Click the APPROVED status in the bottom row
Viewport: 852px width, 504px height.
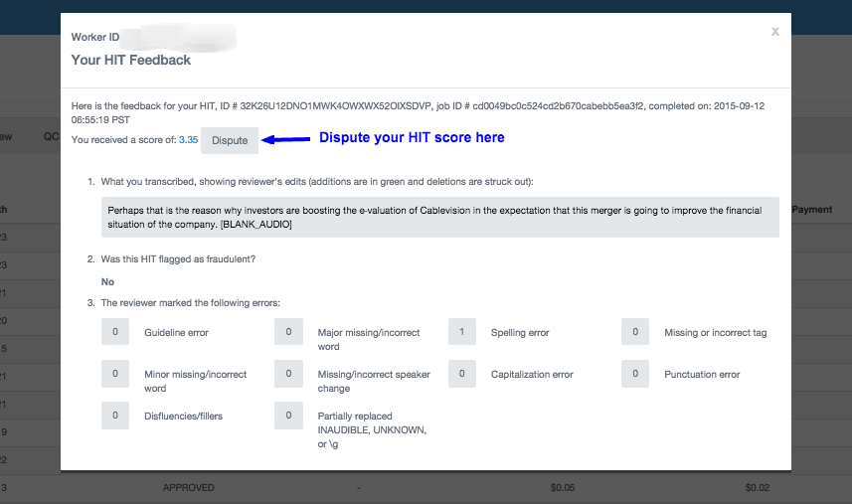[188, 488]
